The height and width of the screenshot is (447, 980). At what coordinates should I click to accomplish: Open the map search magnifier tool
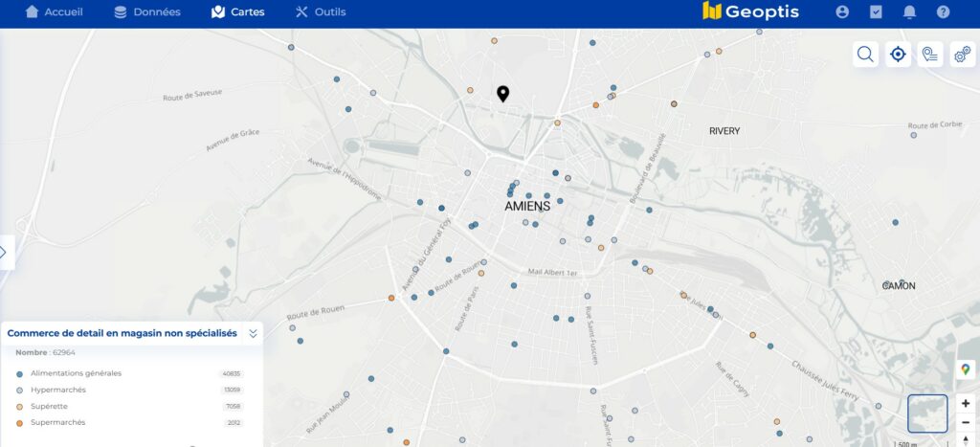[865, 55]
